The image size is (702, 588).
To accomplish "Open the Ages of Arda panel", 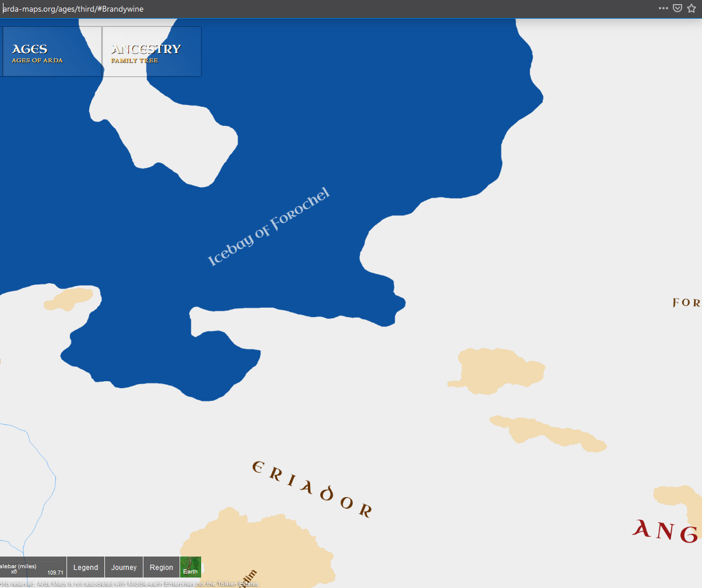I will 52,52.
